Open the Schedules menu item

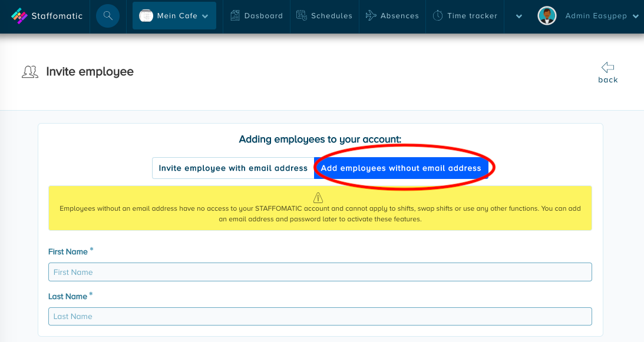point(325,16)
